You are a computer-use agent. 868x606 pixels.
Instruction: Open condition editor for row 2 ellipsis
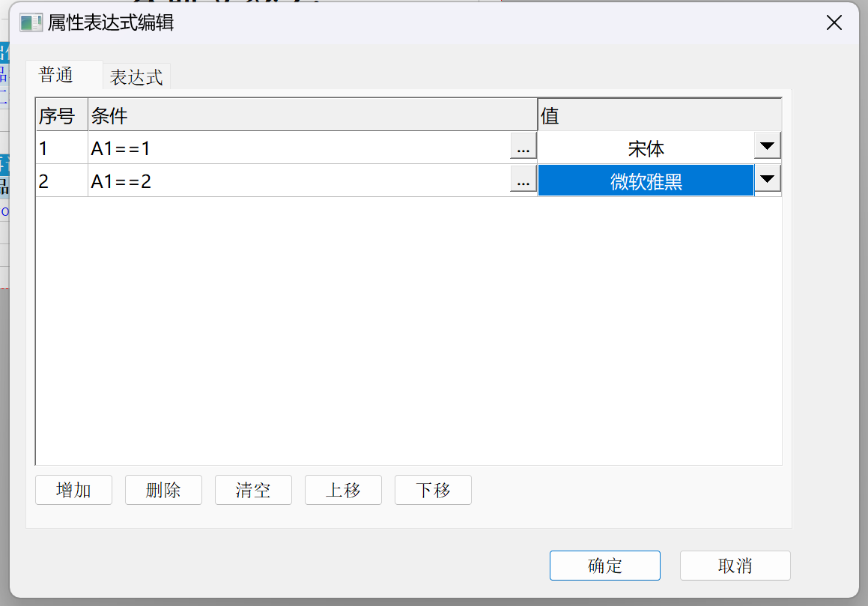click(523, 181)
